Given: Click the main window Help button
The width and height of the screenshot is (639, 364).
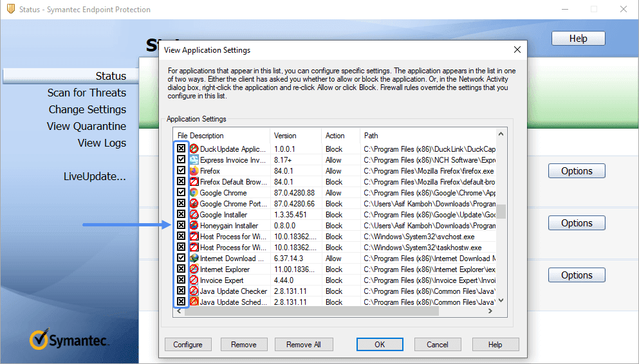Looking at the screenshot, I should click(x=579, y=39).
